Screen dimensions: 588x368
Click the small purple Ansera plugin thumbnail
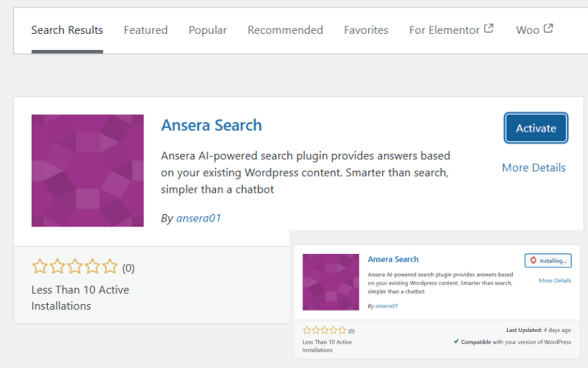pos(331,282)
